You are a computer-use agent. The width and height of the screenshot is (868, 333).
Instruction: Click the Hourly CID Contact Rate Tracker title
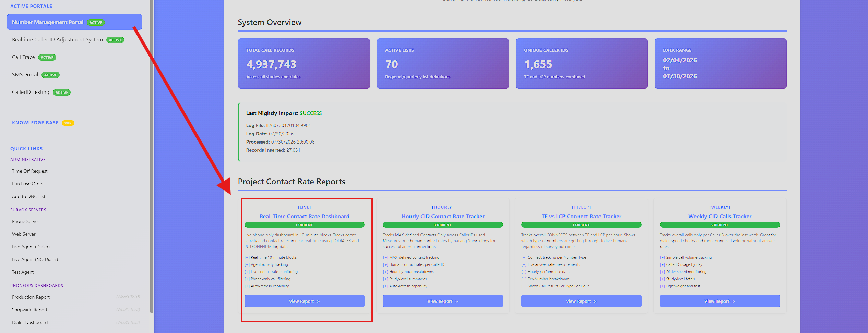point(443,216)
